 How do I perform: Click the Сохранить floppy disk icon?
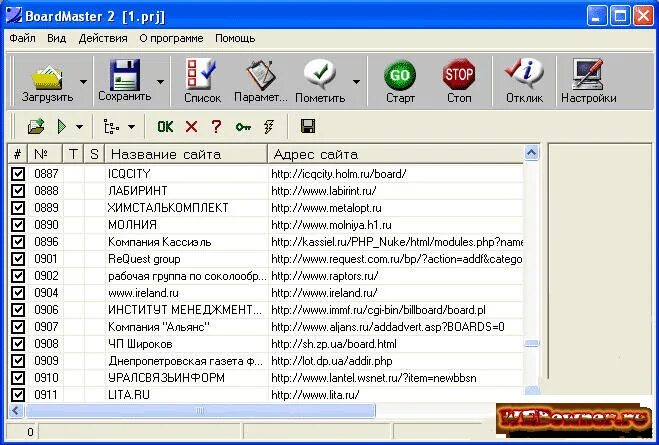(124, 75)
